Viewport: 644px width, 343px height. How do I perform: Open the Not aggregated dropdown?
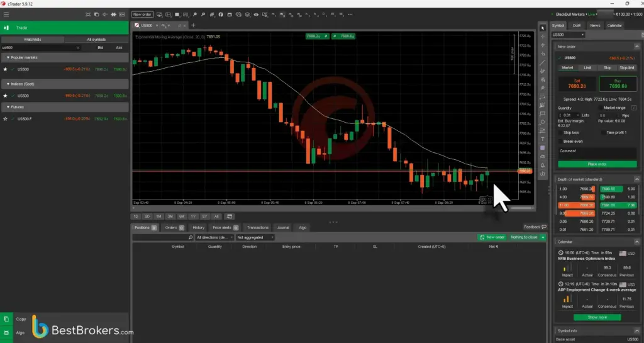click(255, 237)
